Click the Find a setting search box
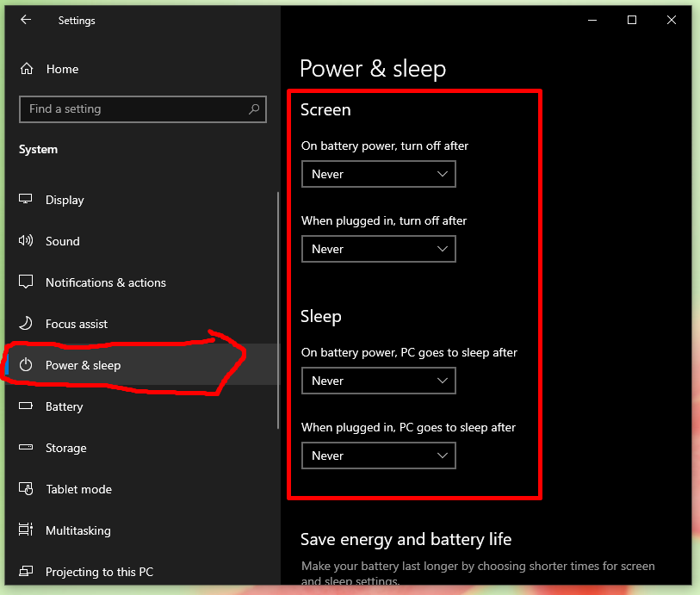 143,108
